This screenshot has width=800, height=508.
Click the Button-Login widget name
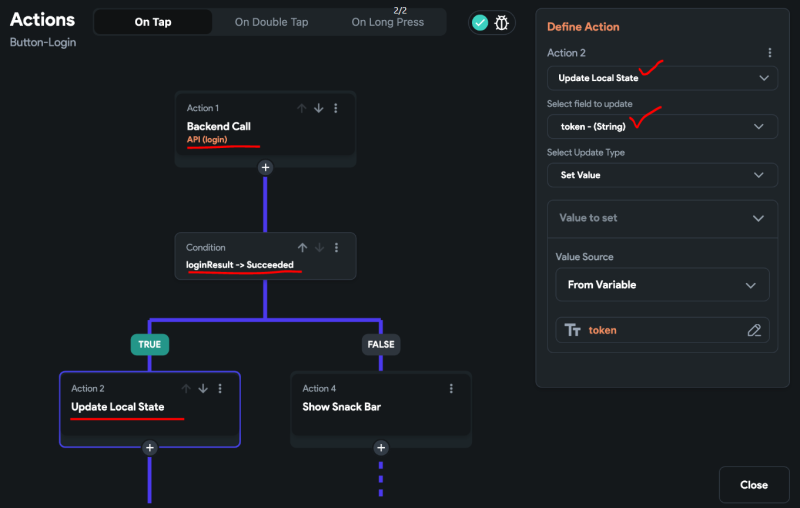43,42
